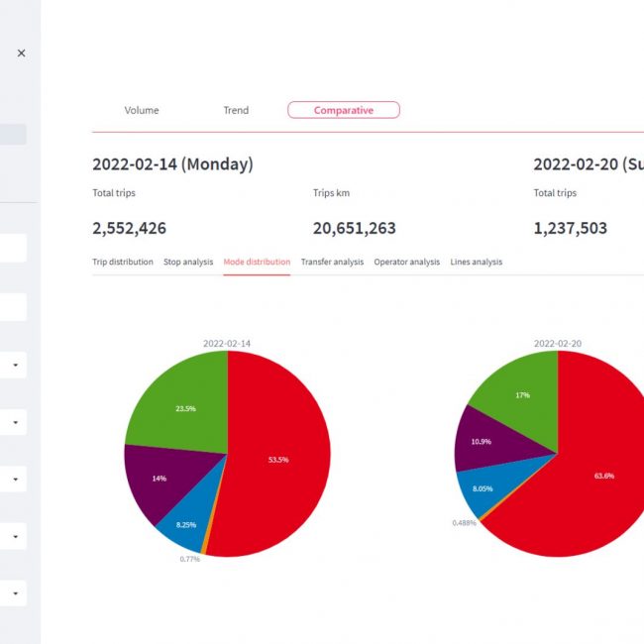The image size is (644, 644).
Task: Open the bottommost sidebar dropdown arrow
Action: pyautogui.click(x=16, y=593)
